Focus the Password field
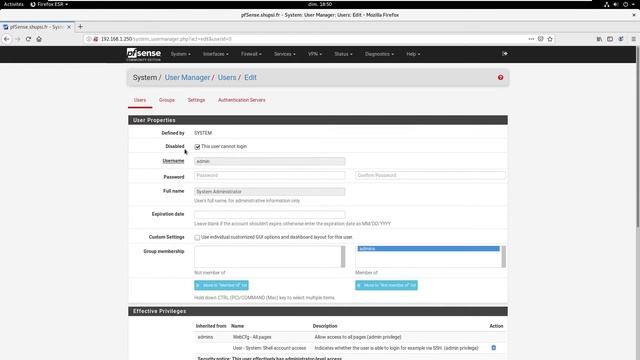 [x=269, y=176]
